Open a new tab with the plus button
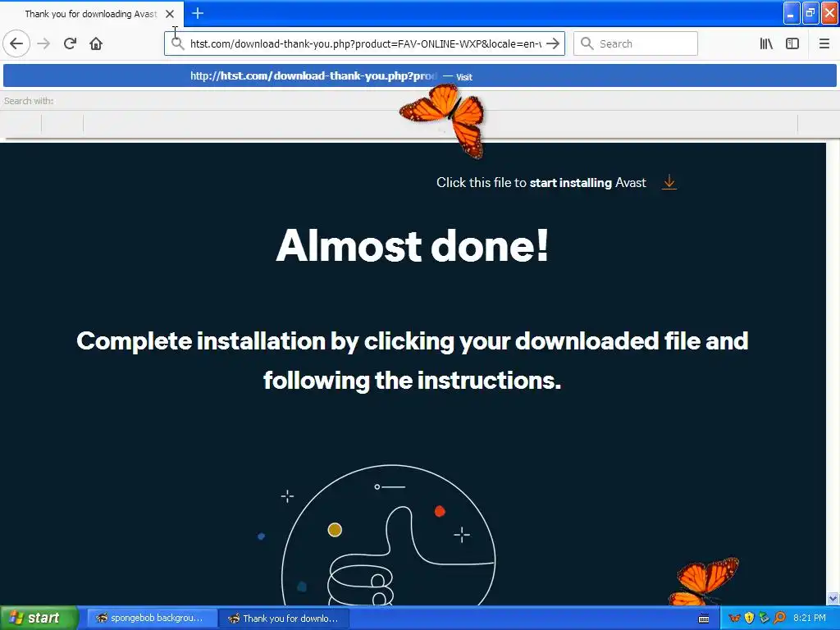 (x=198, y=13)
